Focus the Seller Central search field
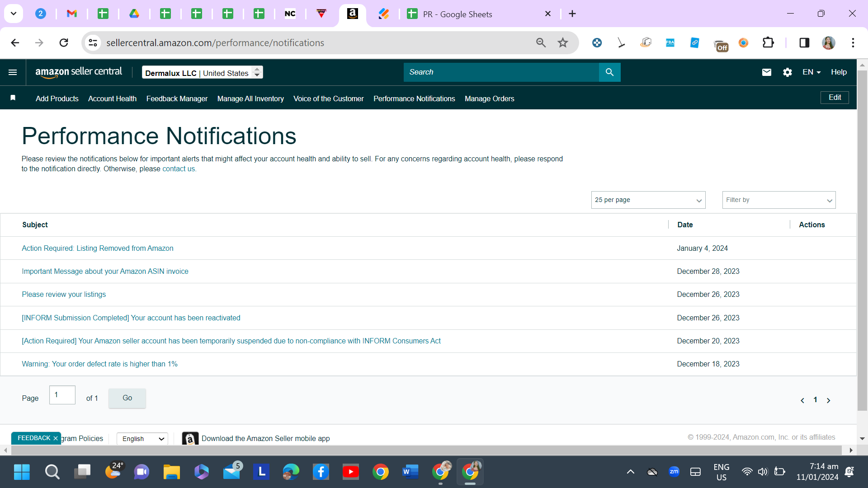This screenshot has height=488, width=868. point(501,72)
